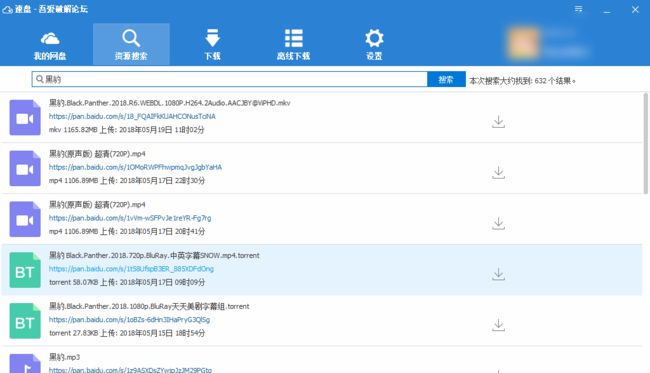The height and width of the screenshot is (373, 650).
Task: Open link pan.baidu.com/s/1OMoRWPFhwpmqJvgJgbYaHA
Action: click(135, 167)
